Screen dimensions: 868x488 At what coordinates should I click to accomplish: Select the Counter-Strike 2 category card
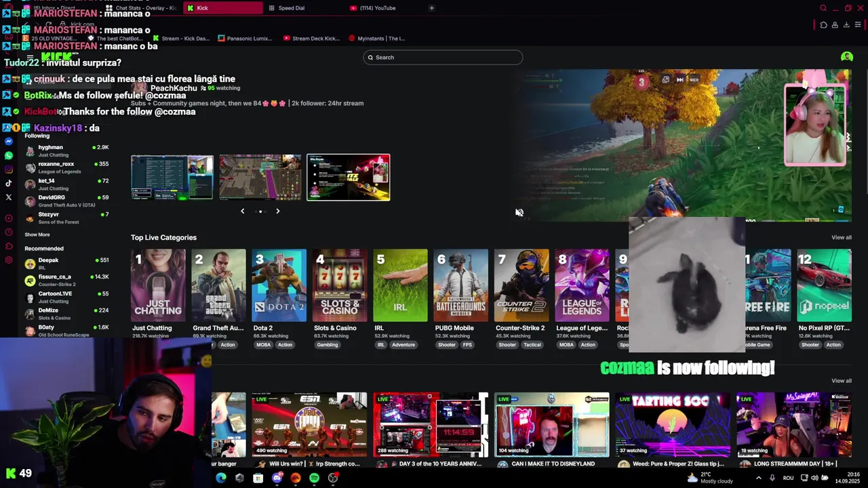[521, 285]
